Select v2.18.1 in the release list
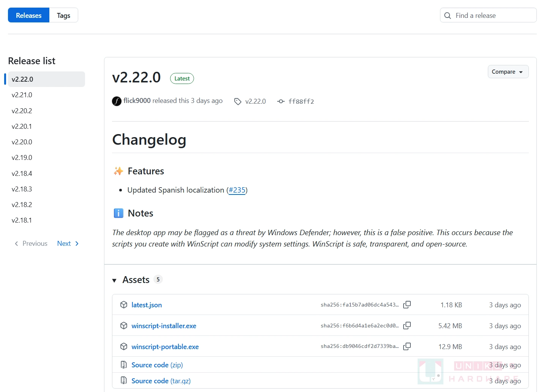This screenshot has width=541, height=392. click(x=22, y=220)
